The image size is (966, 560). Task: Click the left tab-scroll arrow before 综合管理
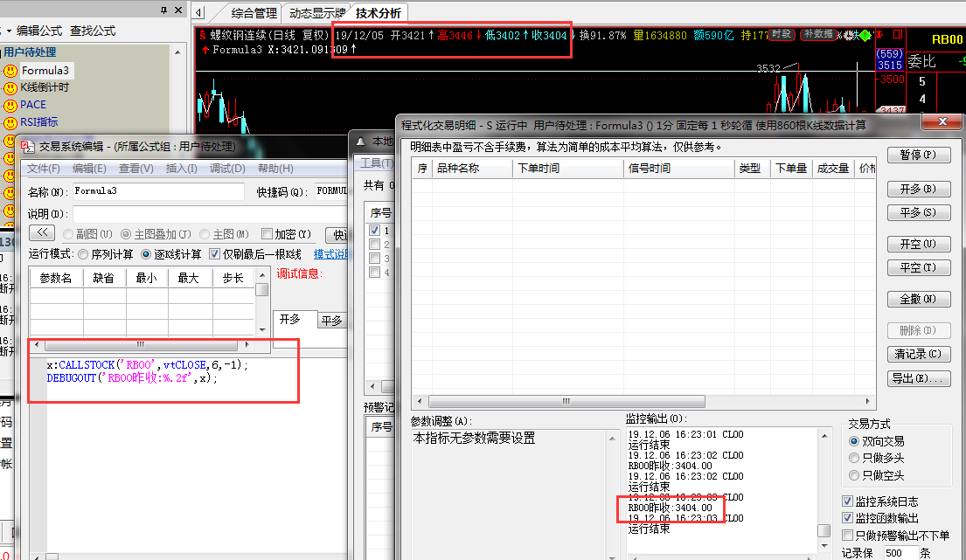coord(198,12)
